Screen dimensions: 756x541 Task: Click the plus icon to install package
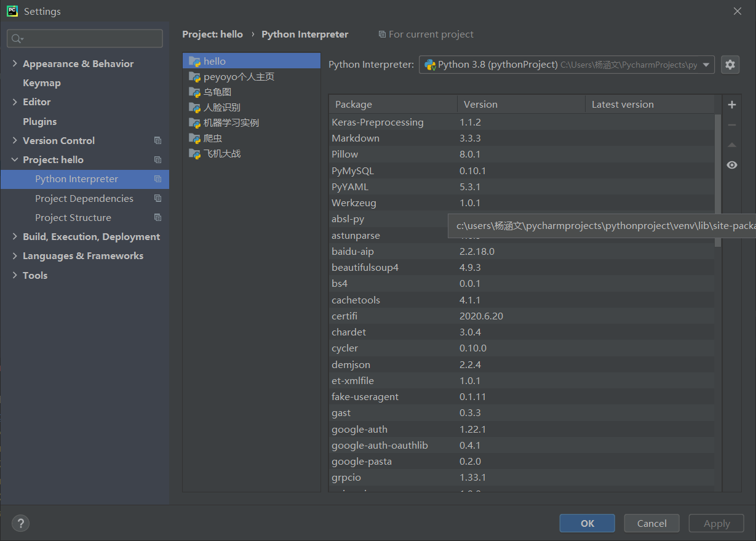(x=732, y=105)
